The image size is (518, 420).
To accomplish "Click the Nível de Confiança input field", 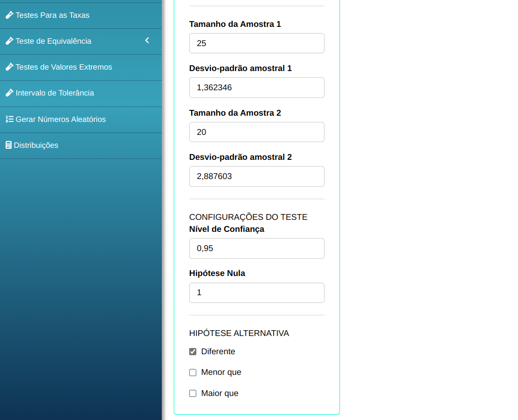I will click(x=257, y=248).
